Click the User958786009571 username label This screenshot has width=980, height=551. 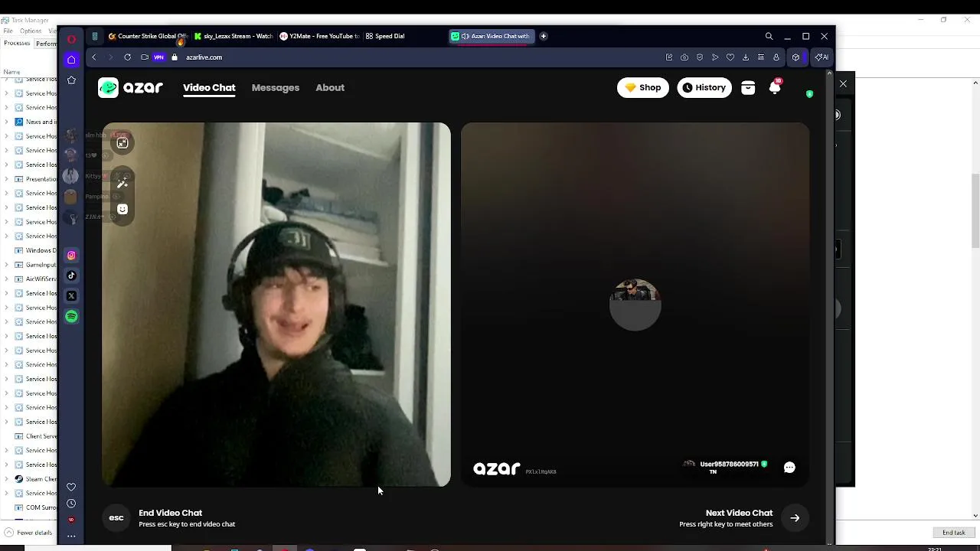(729, 464)
